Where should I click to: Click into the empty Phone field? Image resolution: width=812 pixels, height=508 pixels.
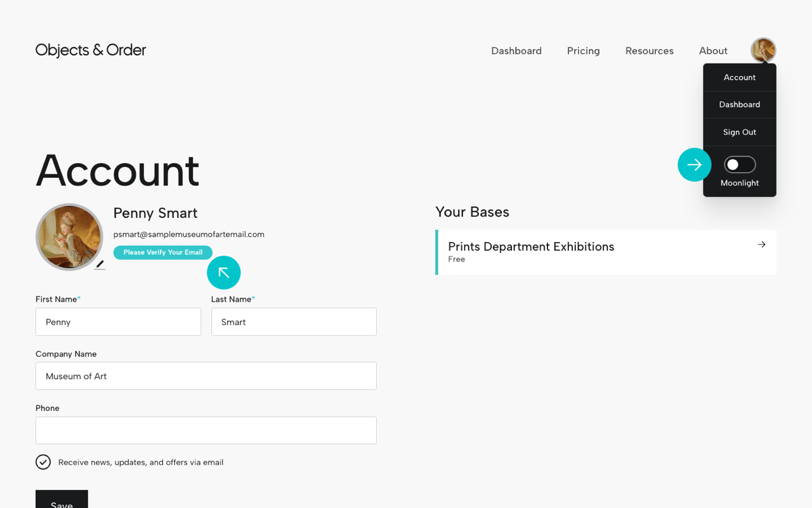[206, 430]
